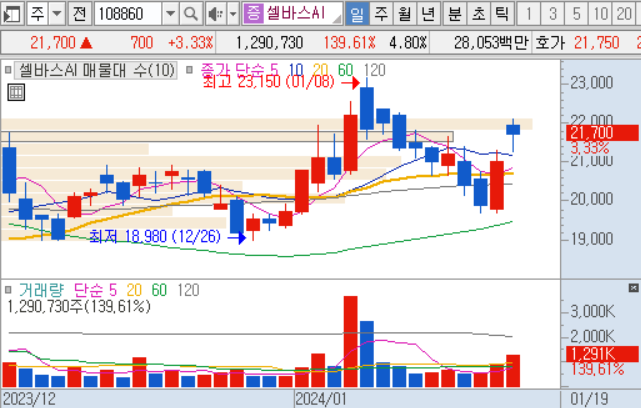This screenshot has width=641, height=408.
Task: Click the interval button 20
Action: click(624, 14)
